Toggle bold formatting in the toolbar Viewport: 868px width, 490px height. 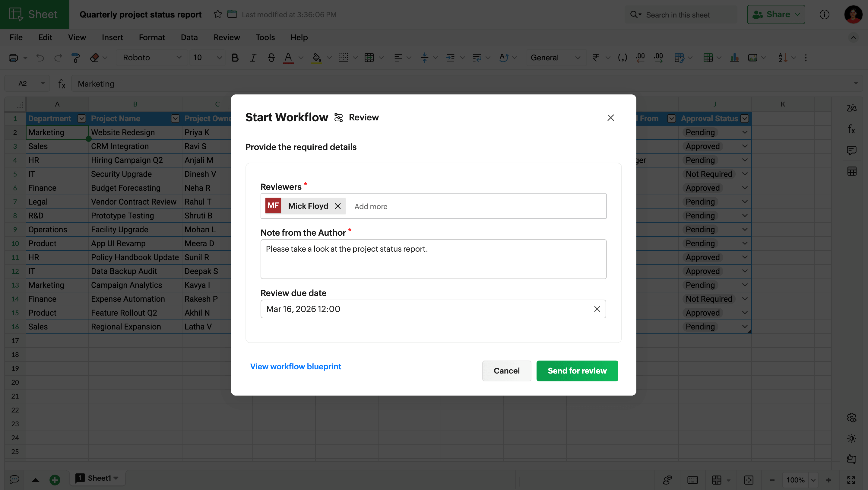[x=235, y=58]
